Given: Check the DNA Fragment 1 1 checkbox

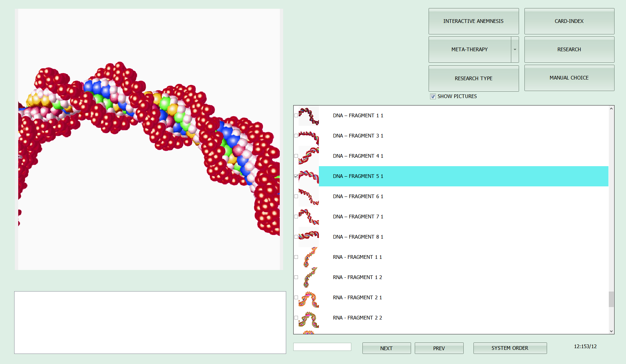Looking at the screenshot, I should coord(296,116).
